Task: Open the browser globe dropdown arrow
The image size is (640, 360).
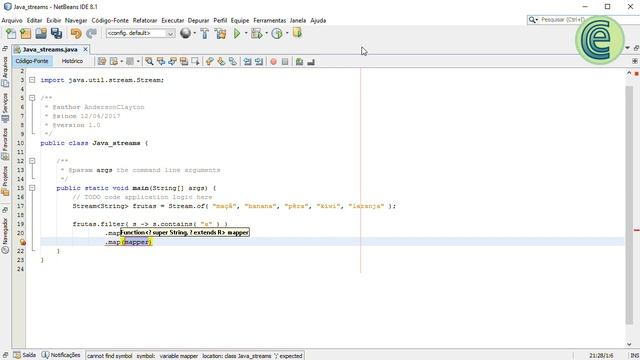Action: (194, 33)
